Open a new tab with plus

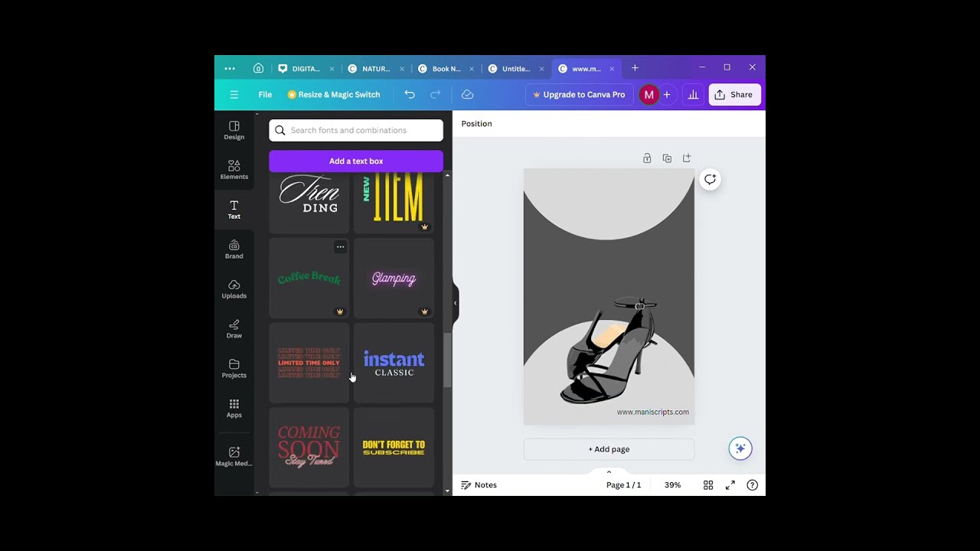pyautogui.click(x=635, y=69)
